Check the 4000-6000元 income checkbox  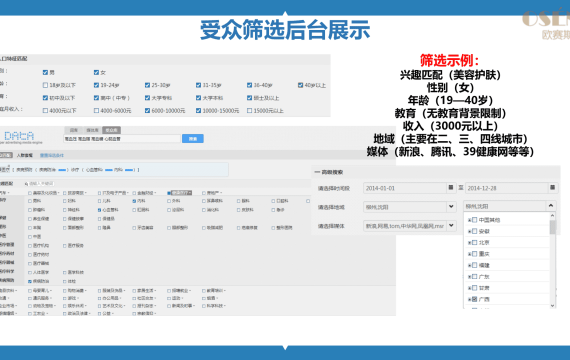coord(96,111)
